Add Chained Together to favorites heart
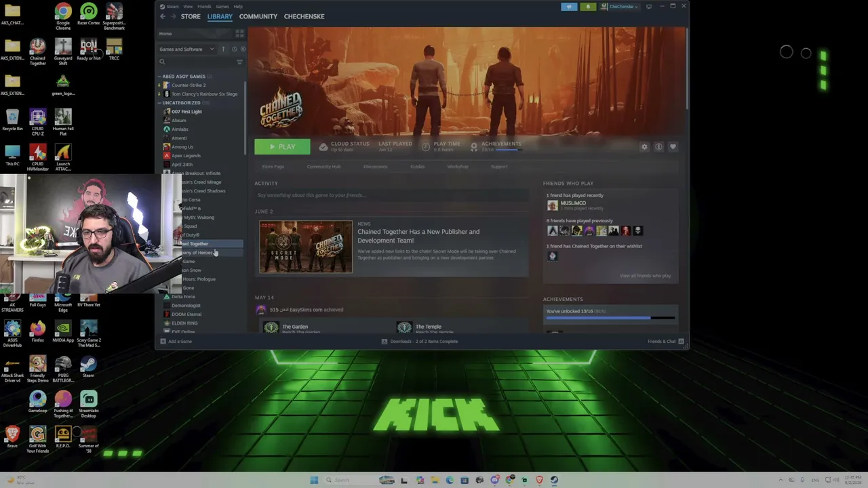Screen dimensions: 868x488 [673, 146]
